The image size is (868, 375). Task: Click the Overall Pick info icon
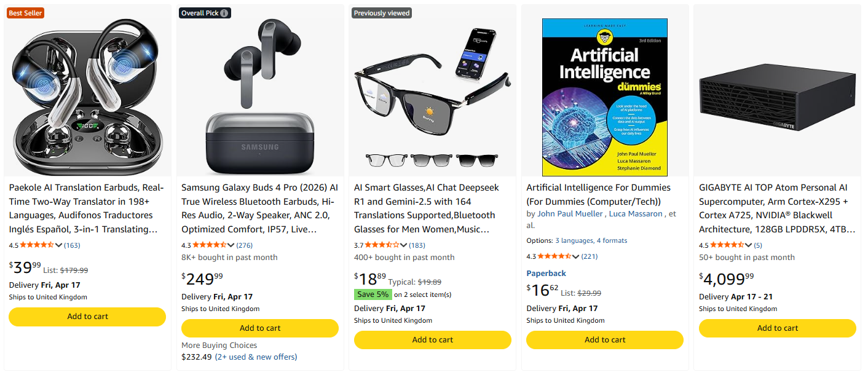pyautogui.click(x=224, y=13)
